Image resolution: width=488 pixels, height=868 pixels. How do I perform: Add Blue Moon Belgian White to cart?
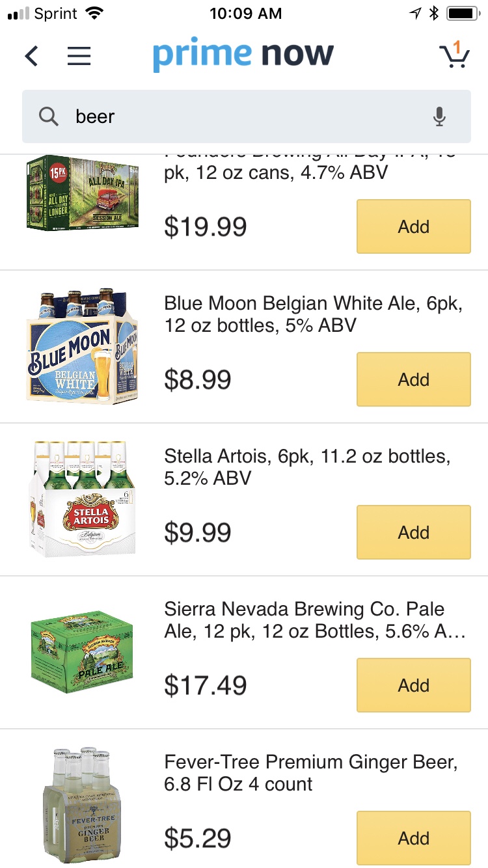(413, 379)
